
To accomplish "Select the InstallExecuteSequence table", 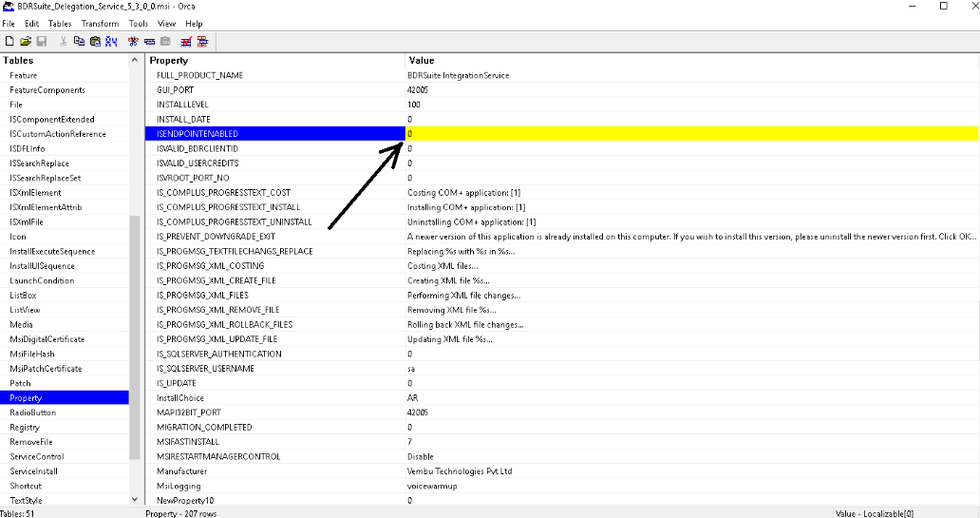I will [52, 252].
